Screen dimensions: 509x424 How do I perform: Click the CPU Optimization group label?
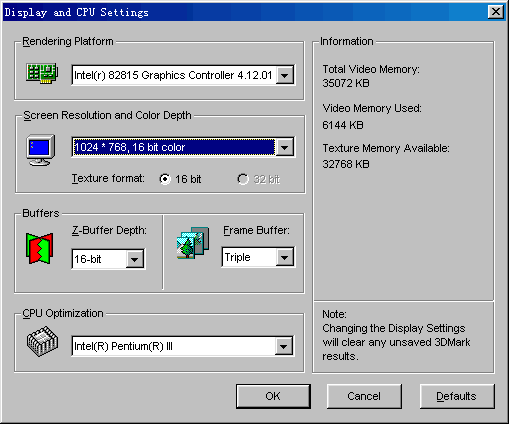pyautogui.click(x=63, y=314)
